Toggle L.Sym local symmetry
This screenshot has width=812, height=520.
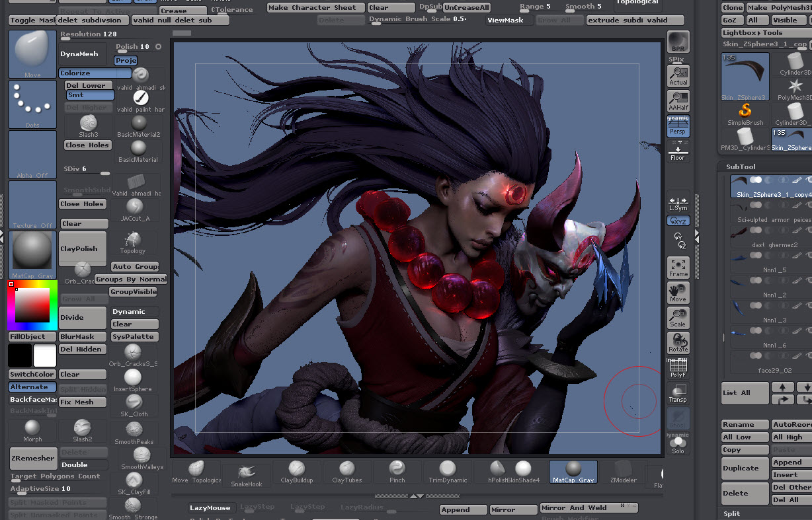678,203
